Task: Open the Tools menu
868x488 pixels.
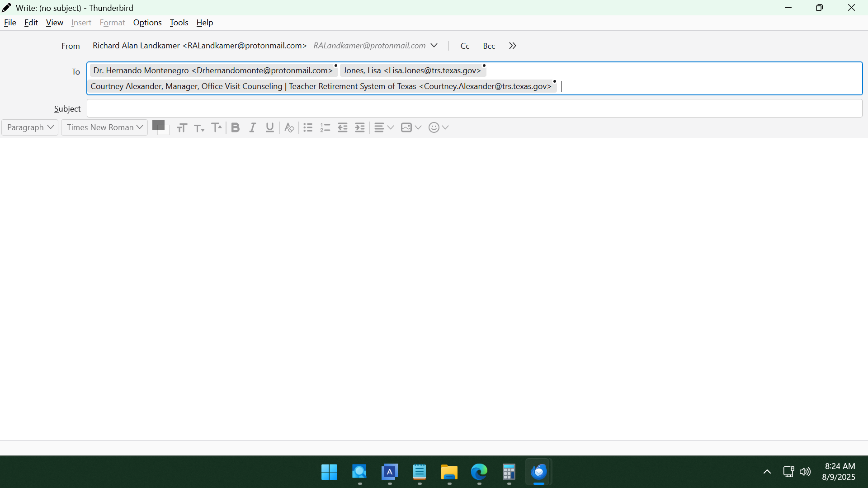Action: click(x=179, y=23)
